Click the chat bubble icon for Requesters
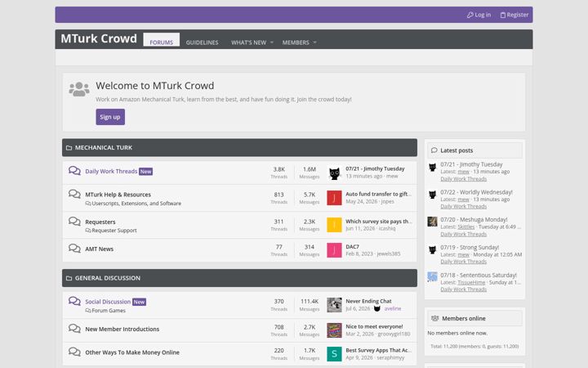588x368 pixels. [74, 222]
